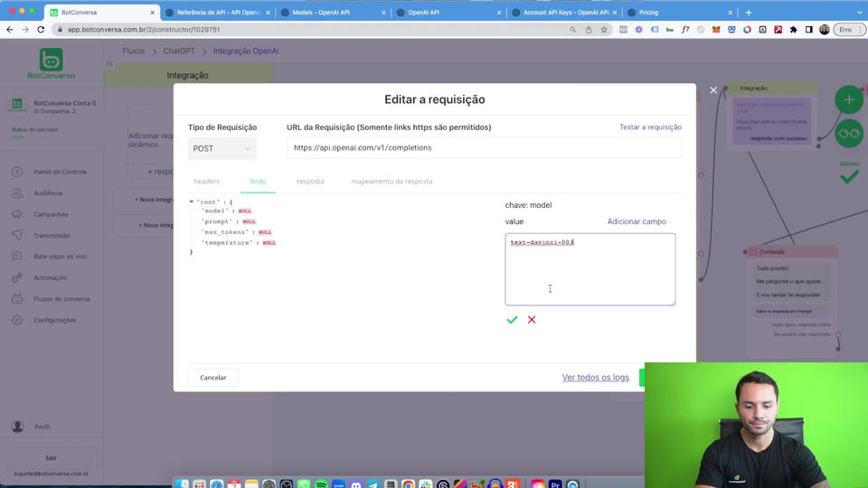The image size is (868, 488).
Task: Click Adicionar campo link
Action: (x=637, y=221)
